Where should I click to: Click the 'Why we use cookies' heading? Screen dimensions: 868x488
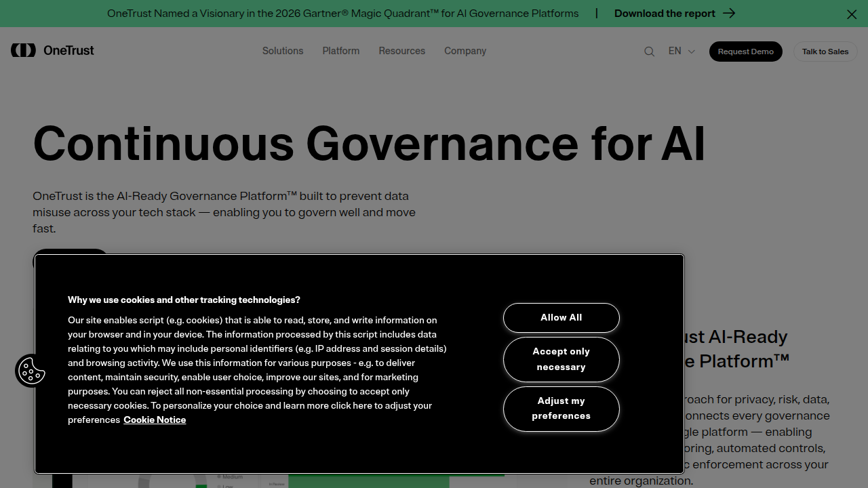point(184,300)
